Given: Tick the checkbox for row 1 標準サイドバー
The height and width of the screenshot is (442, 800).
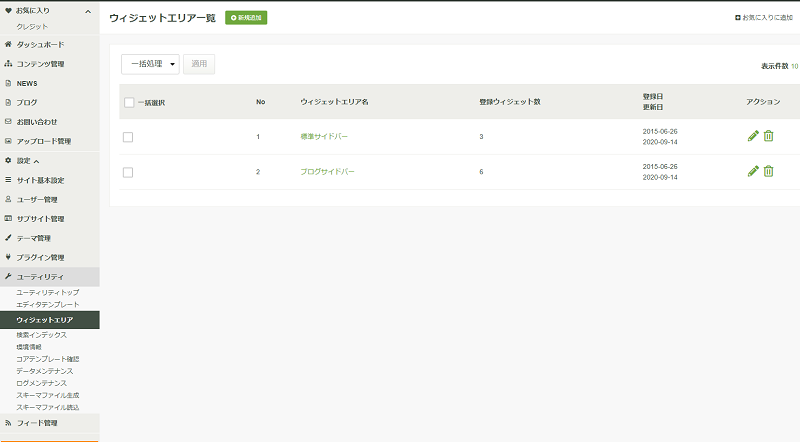Looking at the screenshot, I should pyautogui.click(x=128, y=137).
